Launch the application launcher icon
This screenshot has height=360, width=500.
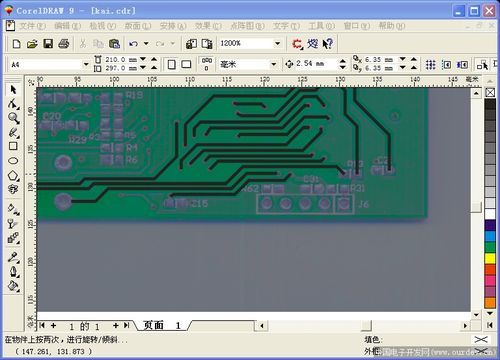click(x=297, y=44)
